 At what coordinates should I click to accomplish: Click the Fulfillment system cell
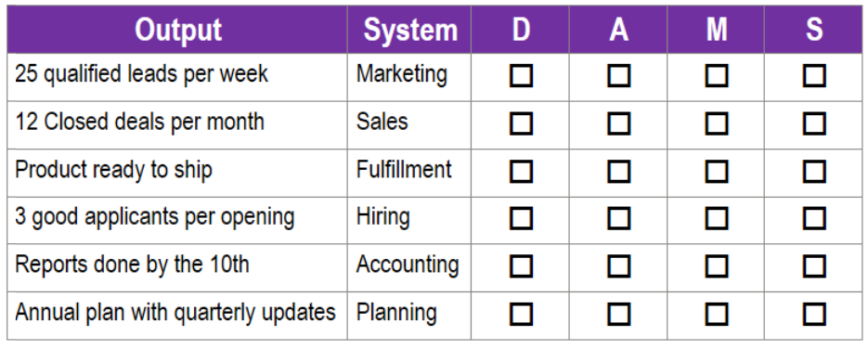point(409,172)
